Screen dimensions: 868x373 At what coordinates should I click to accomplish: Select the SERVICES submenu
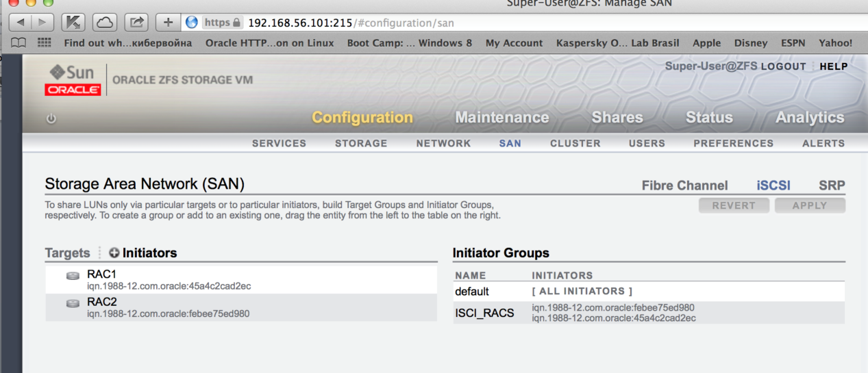pos(279,143)
